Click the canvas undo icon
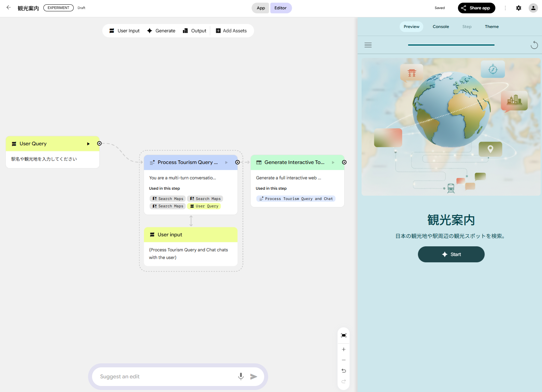The height and width of the screenshot is (392, 542). click(x=344, y=371)
